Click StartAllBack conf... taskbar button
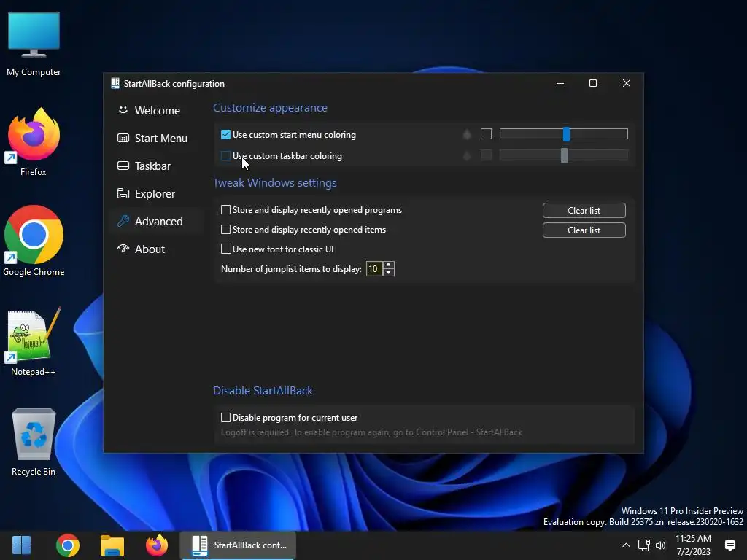The height and width of the screenshot is (560, 747). pos(239,545)
